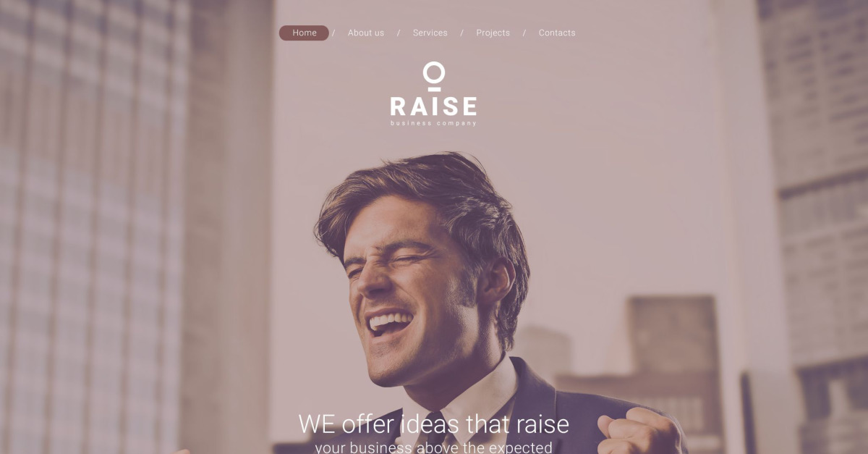This screenshot has width=868, height=454.
Task: Click the circle logo icon above RAISE
Action: [x=433, y=76]
